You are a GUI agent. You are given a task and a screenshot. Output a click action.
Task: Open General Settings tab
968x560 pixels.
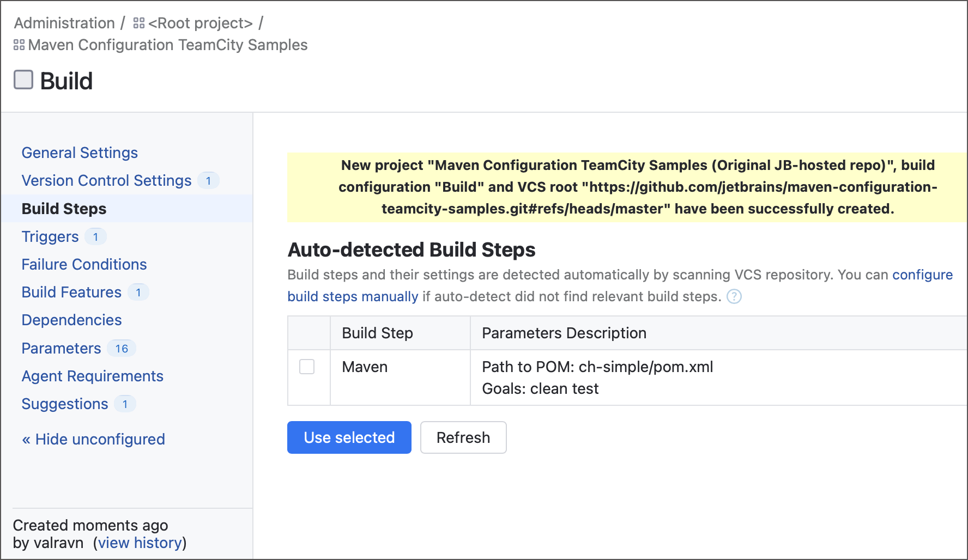[80, 153]
